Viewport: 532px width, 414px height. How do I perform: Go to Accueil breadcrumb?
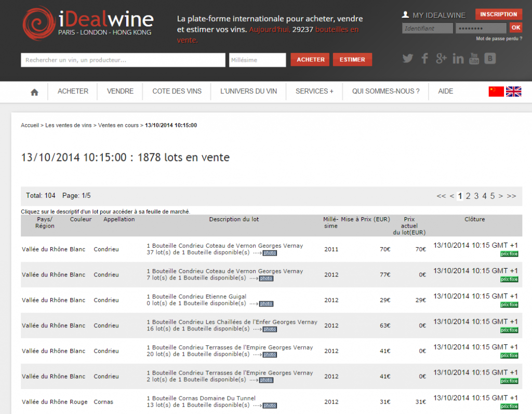30,125
